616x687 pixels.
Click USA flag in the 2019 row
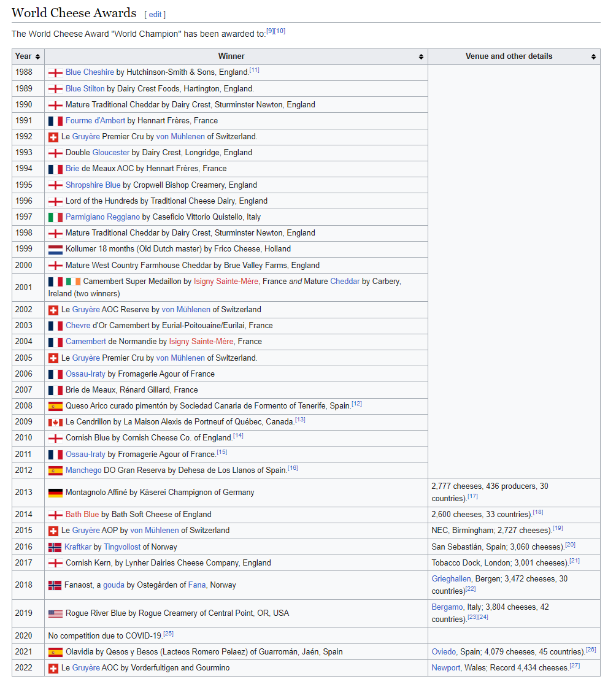point(55,613)
